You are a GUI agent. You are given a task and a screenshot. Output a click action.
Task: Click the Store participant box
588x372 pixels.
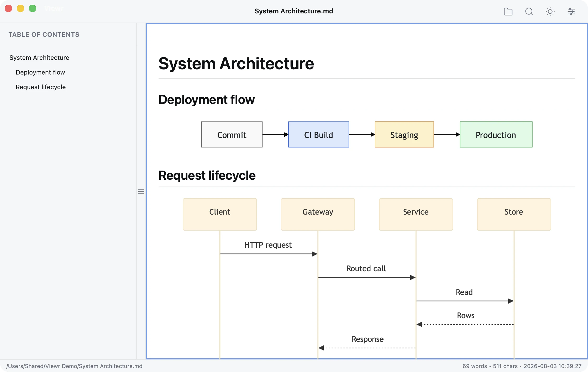point(514,214)
